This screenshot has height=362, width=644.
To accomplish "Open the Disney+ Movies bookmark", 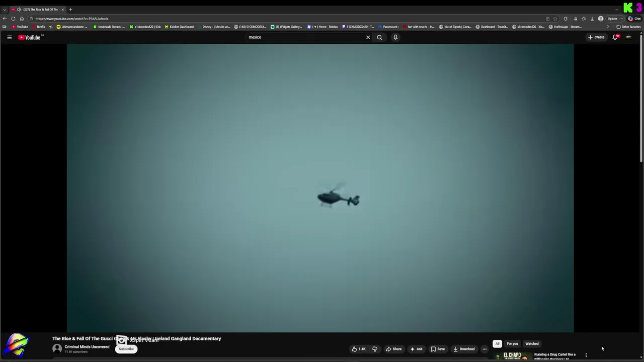I will (214, 27).
